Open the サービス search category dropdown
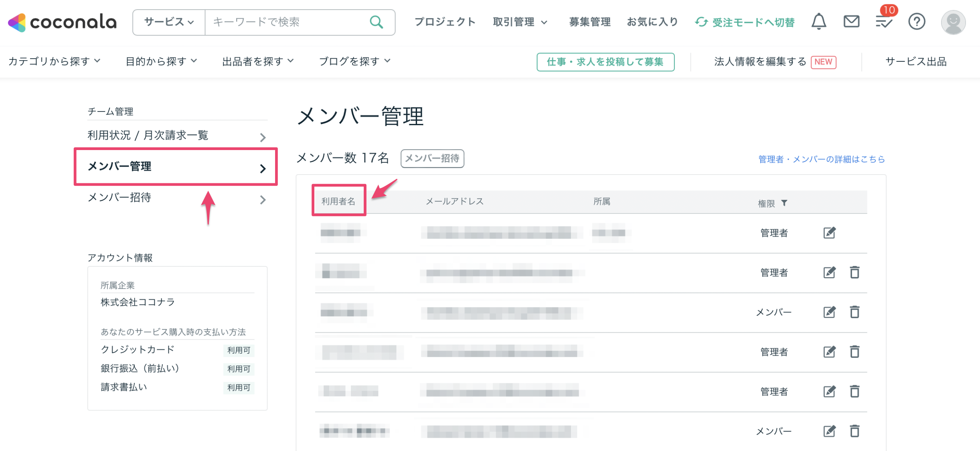Image resolution: width=980 pixels, height=451 pixels. pos(169,22)
